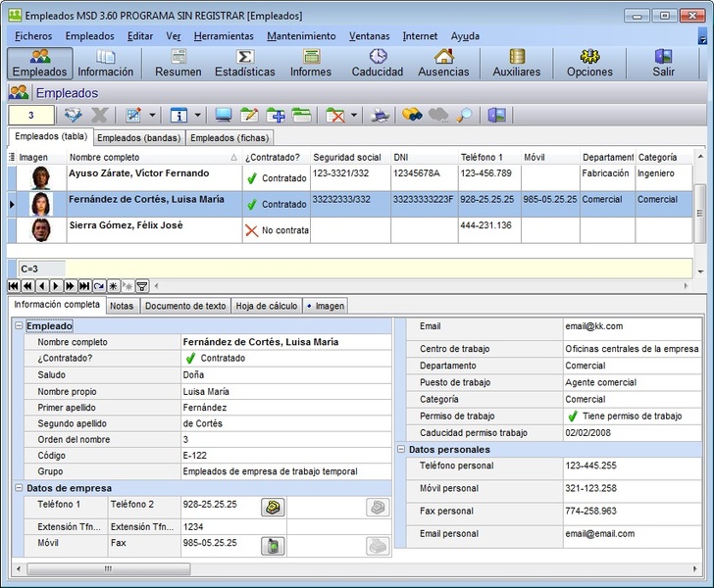
Task: Open dropdown next to table edit icon
Action: click(x=153, y=115)
